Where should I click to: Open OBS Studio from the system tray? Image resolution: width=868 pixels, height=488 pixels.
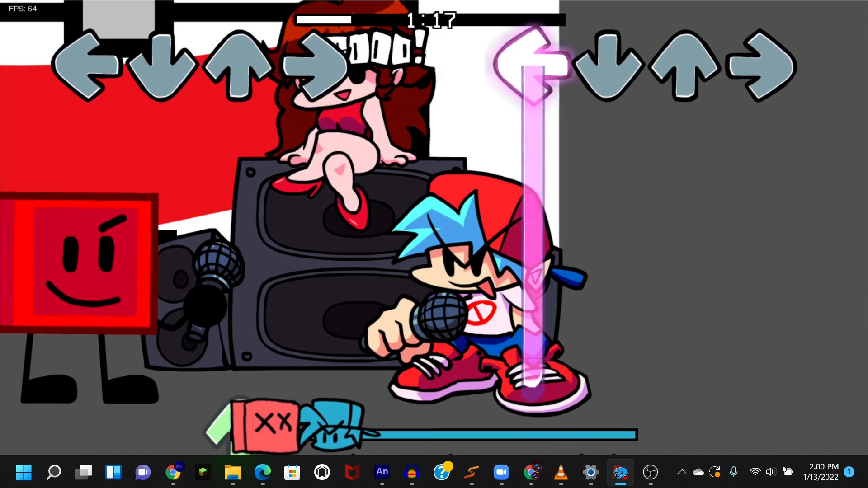tap(651, 473)
